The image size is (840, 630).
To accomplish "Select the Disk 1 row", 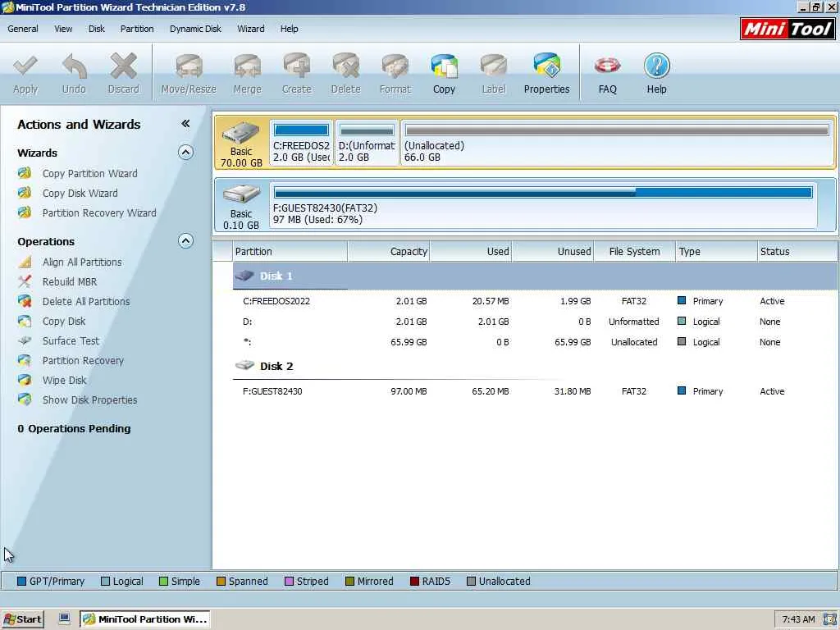I will tap(535, 276).
